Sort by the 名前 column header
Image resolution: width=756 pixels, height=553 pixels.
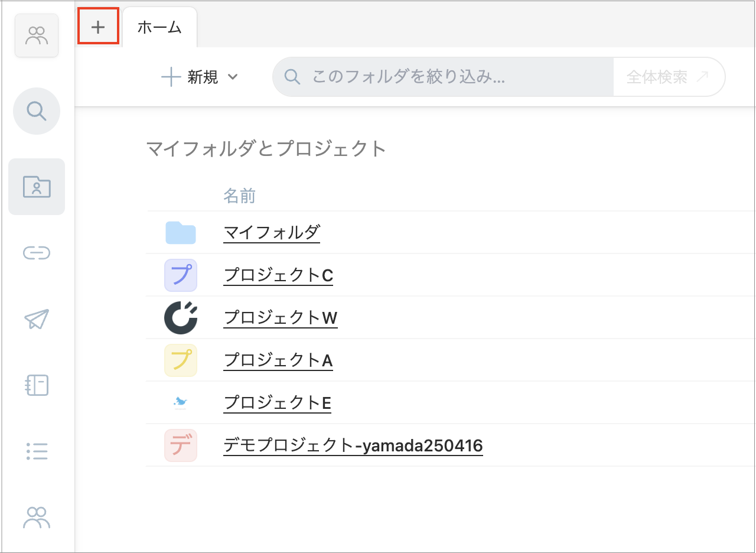tap(239, 196)
